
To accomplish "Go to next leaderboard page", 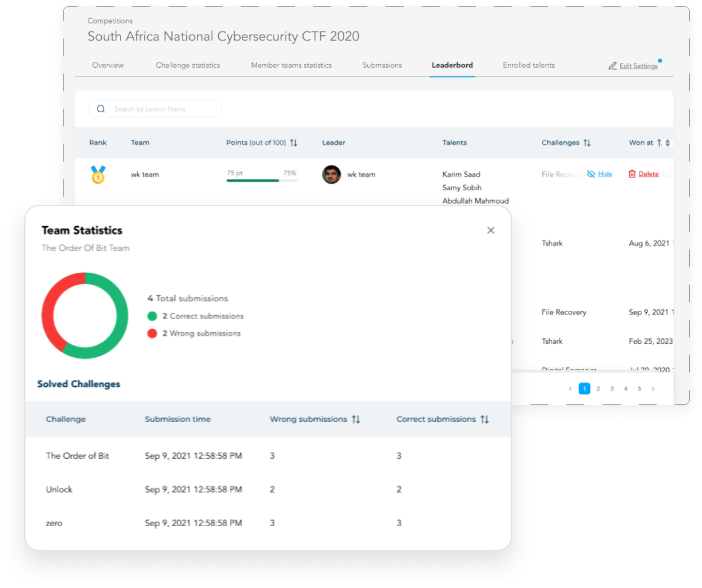I will tap(653, 389).
